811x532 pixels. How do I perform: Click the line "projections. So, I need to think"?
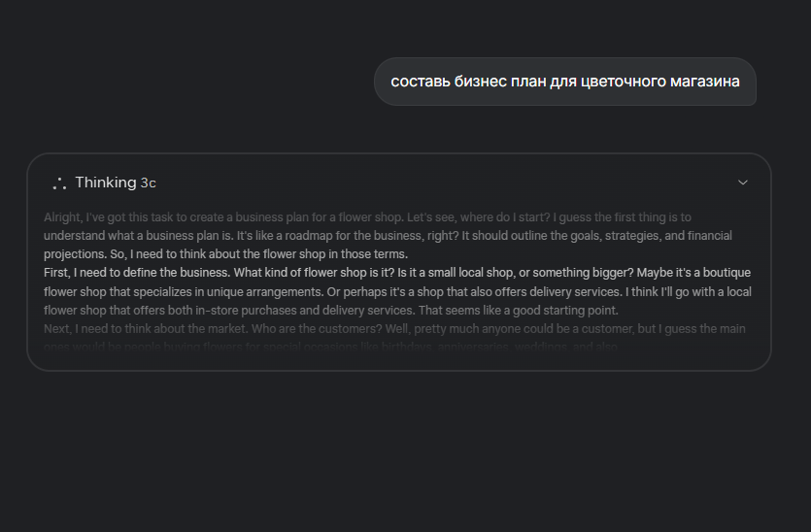(225, 254)
